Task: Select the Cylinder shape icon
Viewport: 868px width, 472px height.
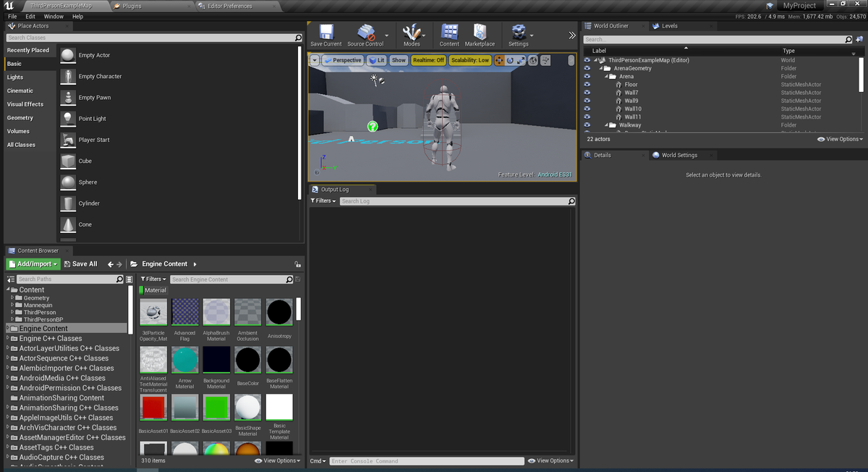Action: [68, 203]
